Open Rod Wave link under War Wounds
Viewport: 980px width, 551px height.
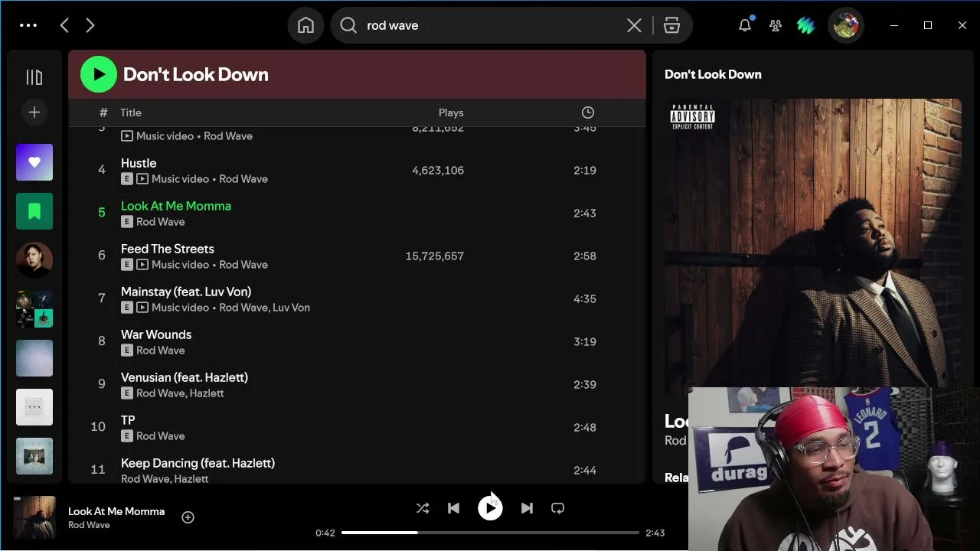(161, 350)
